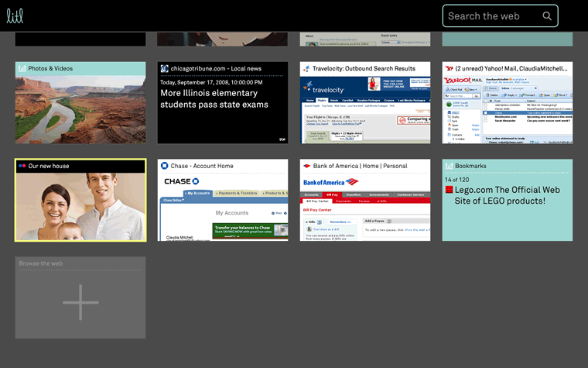Open 'Lego.com The Official Web Site' bookmark
This screenshot has height=368, width=588.
coord(507,195)
